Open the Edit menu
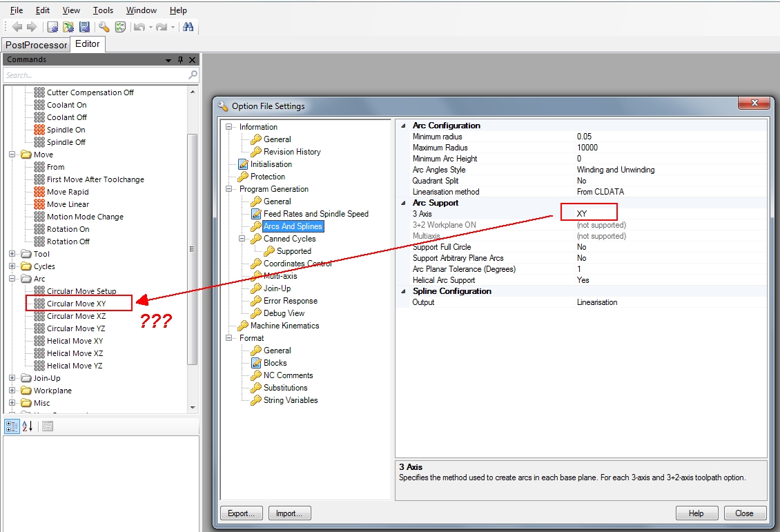The width and height of the screenshot is (780, 532). pyautogui.click(x=42, y=10)
